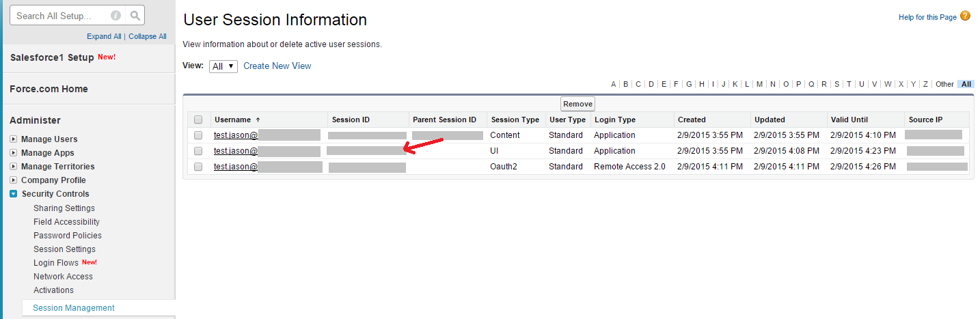Expand the Manage Users section
Viewport: 980px width, 319px height.
(x=14, y=139)
